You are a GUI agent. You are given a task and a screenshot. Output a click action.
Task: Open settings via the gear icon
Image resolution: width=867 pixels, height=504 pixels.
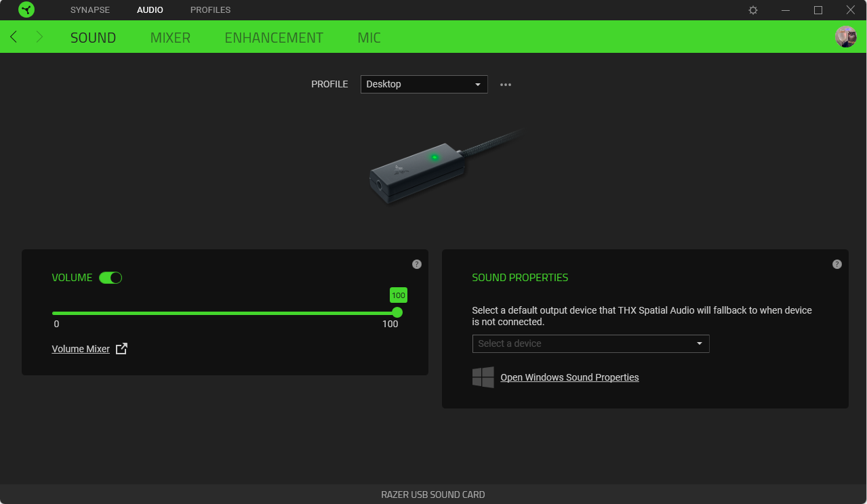point(753,10)
